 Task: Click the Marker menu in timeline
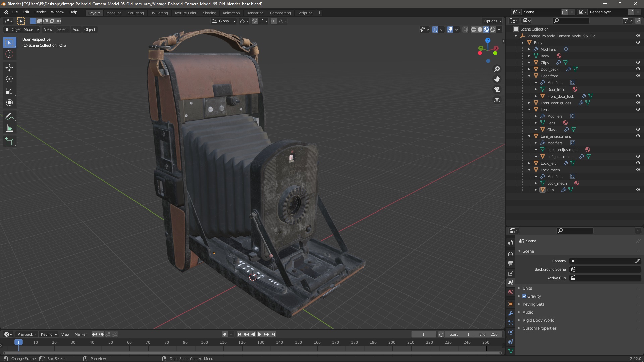(80, 334)
